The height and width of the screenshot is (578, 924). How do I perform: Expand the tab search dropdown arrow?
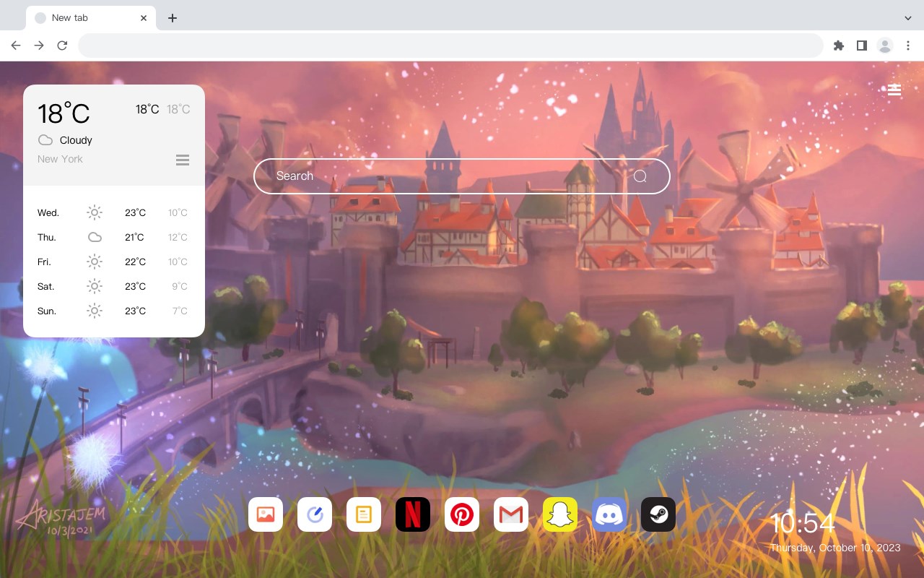click(x=908, y=17)
